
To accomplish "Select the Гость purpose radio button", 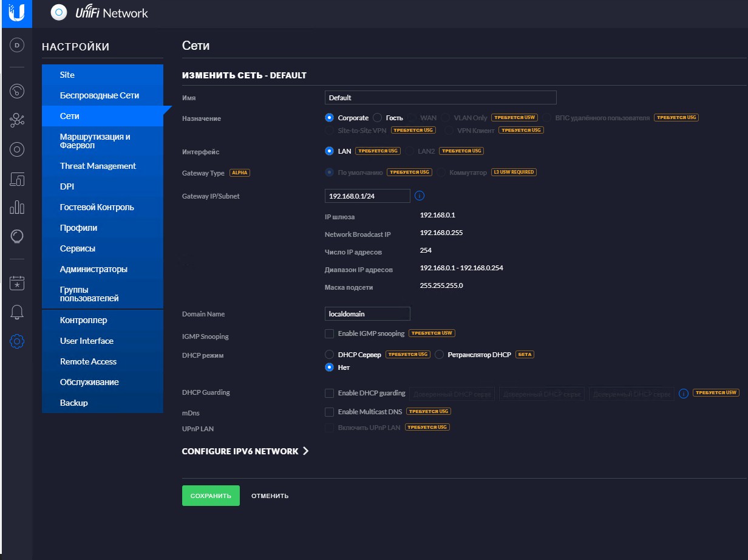I will pos(377,118).
